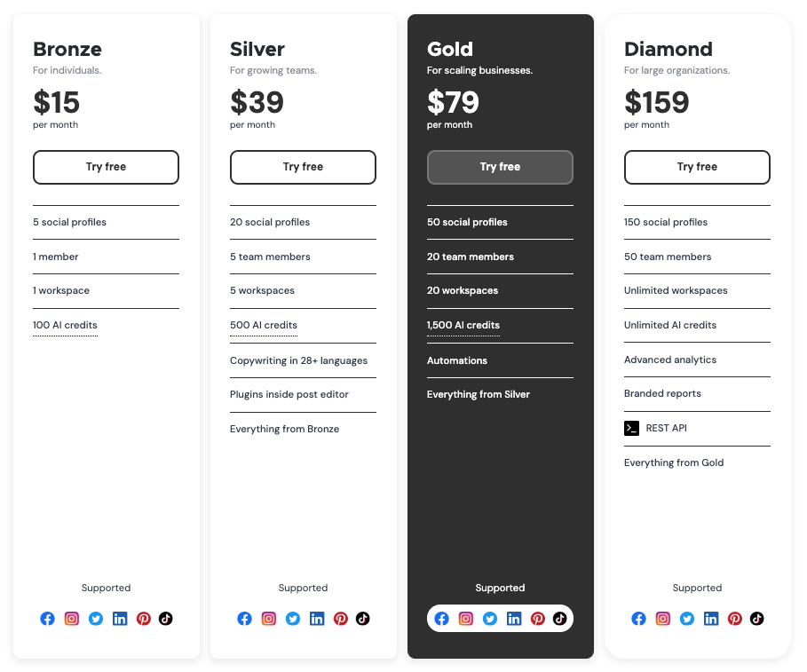Click the "500 AI credits" underlined text
The height and width of the screenshot is (672, 807).
tap(264, 325)
